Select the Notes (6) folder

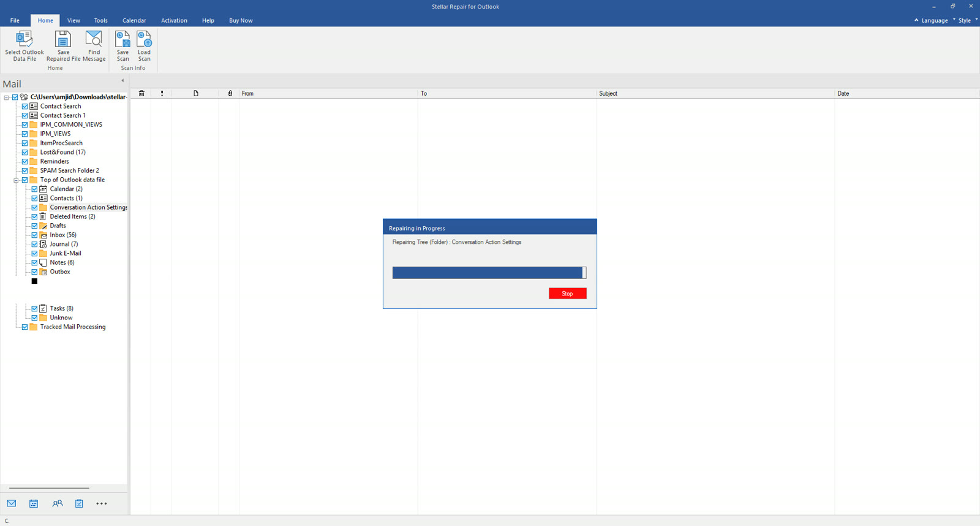tap(62, 262)
